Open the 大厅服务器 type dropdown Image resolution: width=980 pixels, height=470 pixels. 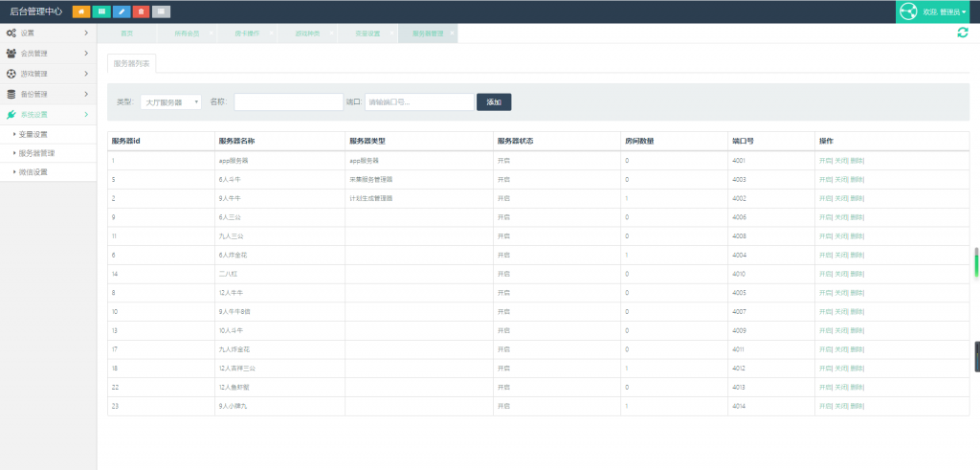[x=170, y=102]
